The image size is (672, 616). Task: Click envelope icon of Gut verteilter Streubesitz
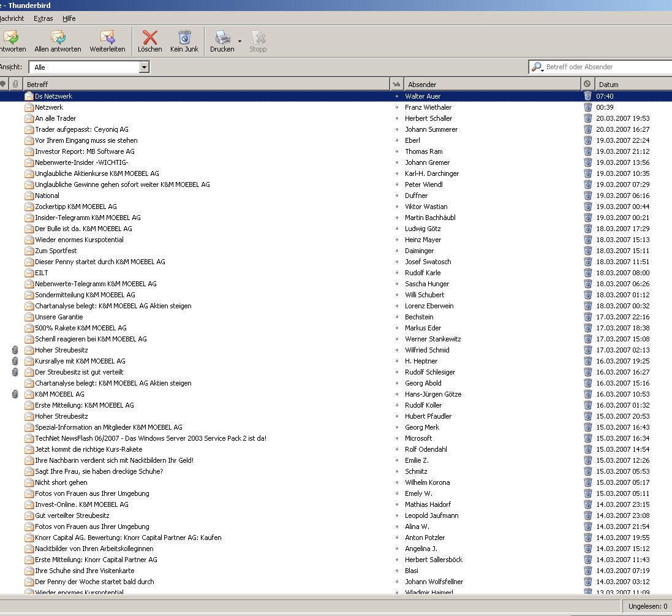pos(29,515)
